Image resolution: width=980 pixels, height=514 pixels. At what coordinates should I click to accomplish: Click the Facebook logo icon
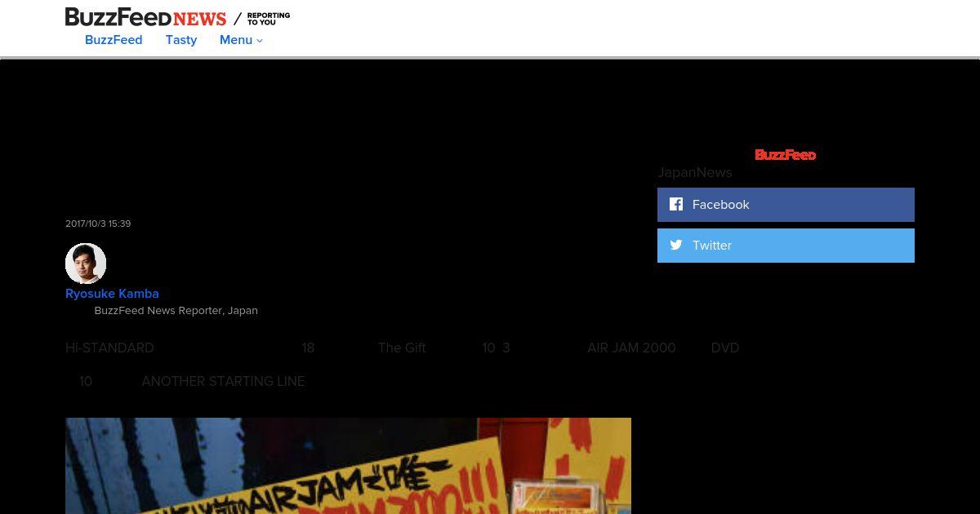coord(676,204)
